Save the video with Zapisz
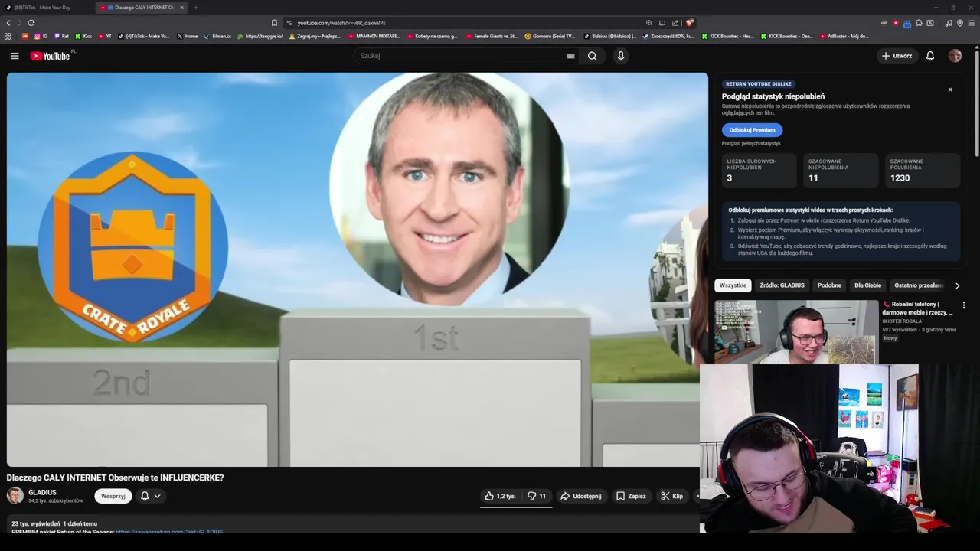This screenshot has height=551, width=980. [631, 496]
